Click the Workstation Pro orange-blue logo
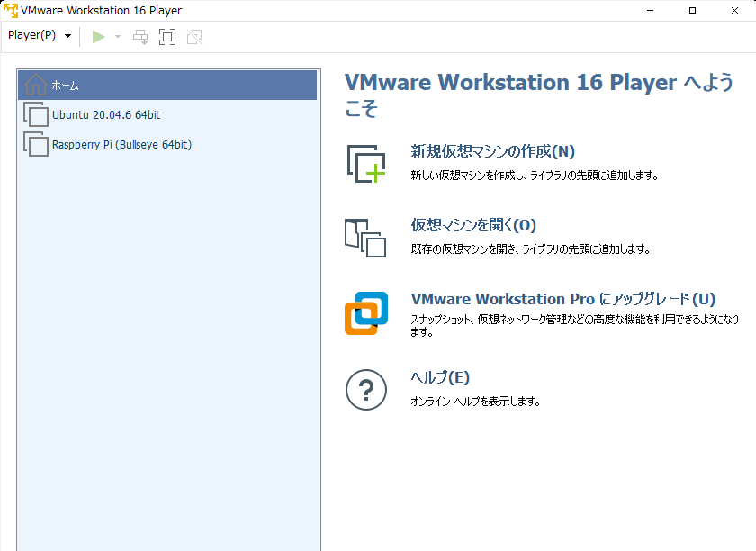This screenshot has width=756, height=551. pos(366,313)
